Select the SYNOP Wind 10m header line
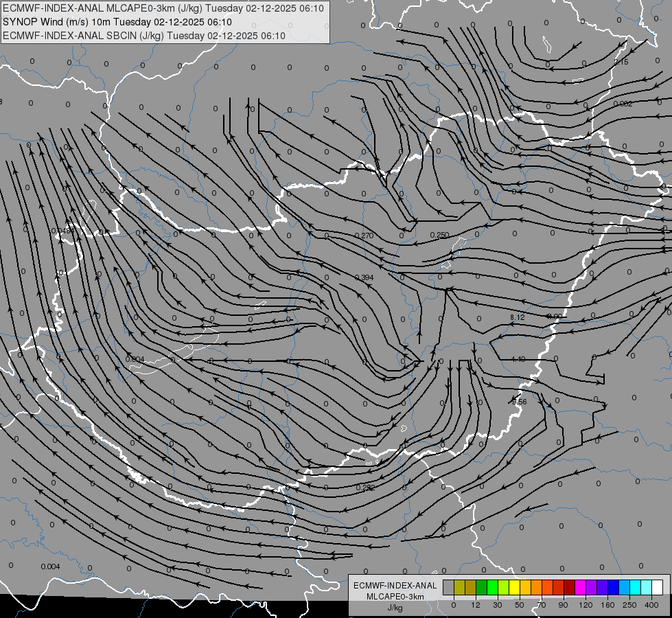 (x=117, y=22)
